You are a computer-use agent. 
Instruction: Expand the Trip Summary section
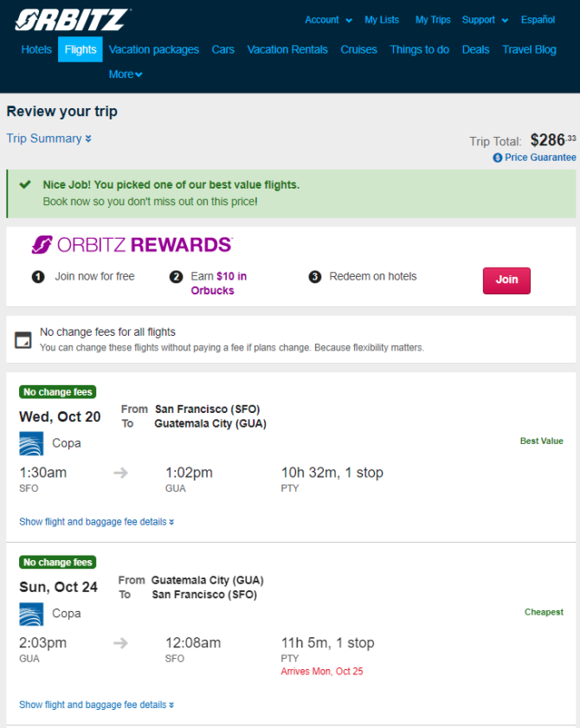point(48,139)
